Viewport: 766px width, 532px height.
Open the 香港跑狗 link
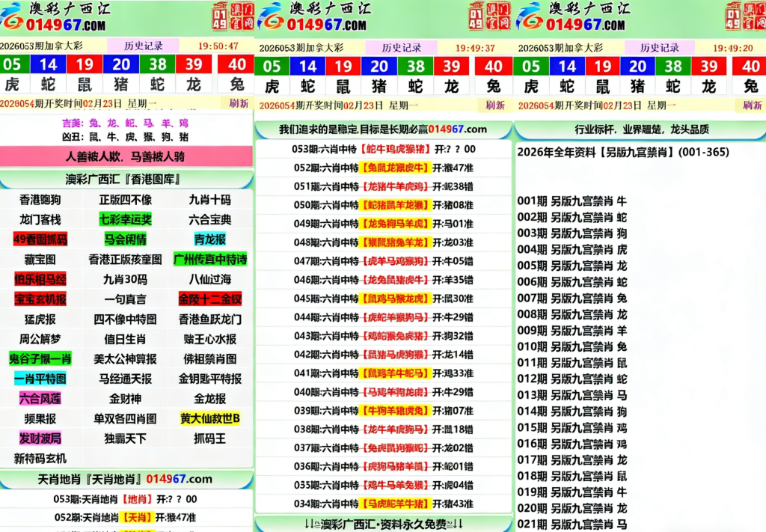[40, 200]
